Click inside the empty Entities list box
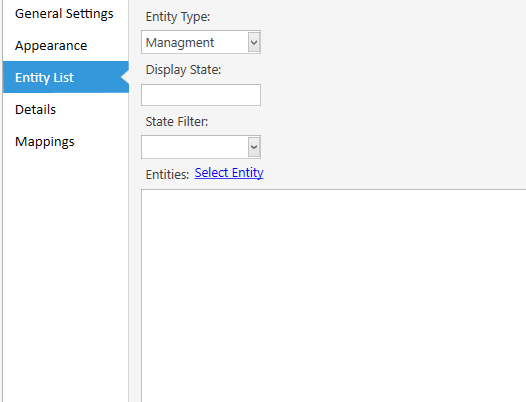The width and height of the screenshot is (526, 402). pos(333,296)
